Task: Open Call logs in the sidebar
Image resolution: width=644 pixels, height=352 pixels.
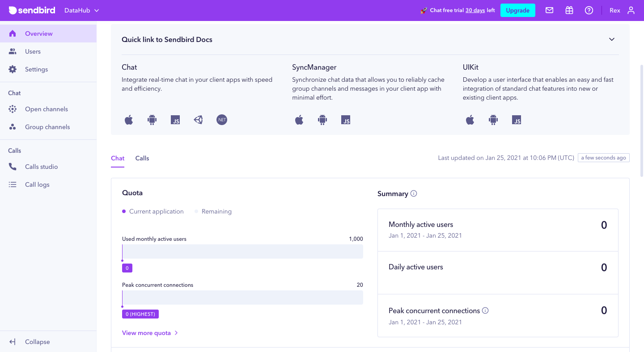Action: click(48, 184)
